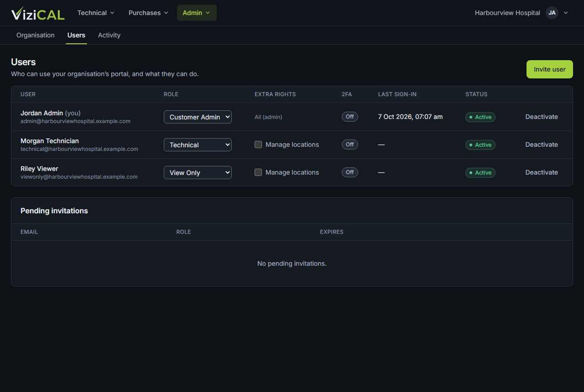584x392 pixels.
Task: Click the No pending invitations message
Action: pyautogui.click(x=292, y=263)
